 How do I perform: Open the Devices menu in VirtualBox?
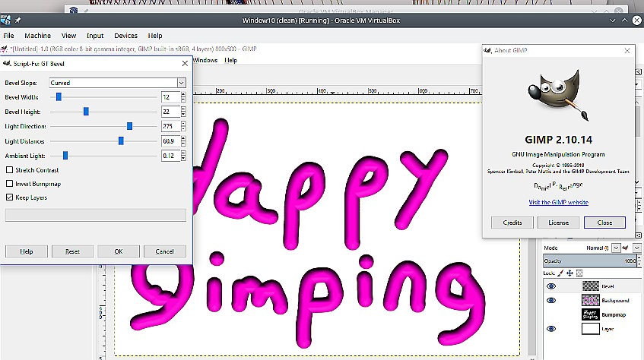[125, 36]
